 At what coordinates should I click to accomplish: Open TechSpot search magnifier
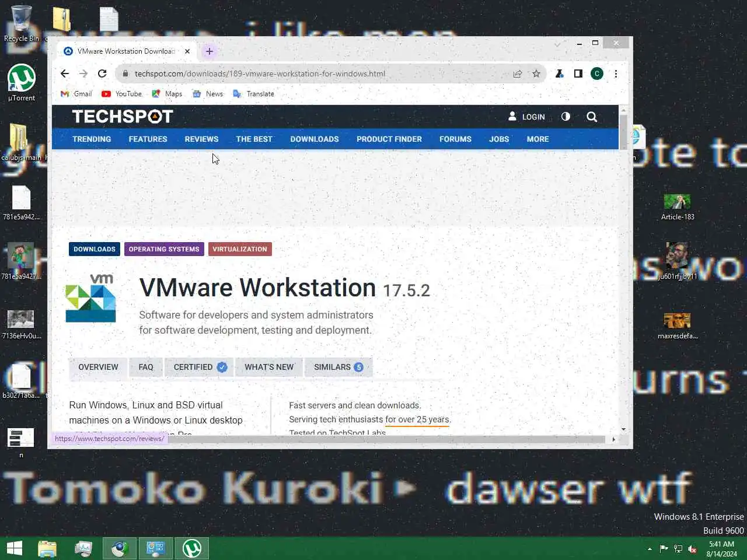pyautogui.click(x=592, y=117)
